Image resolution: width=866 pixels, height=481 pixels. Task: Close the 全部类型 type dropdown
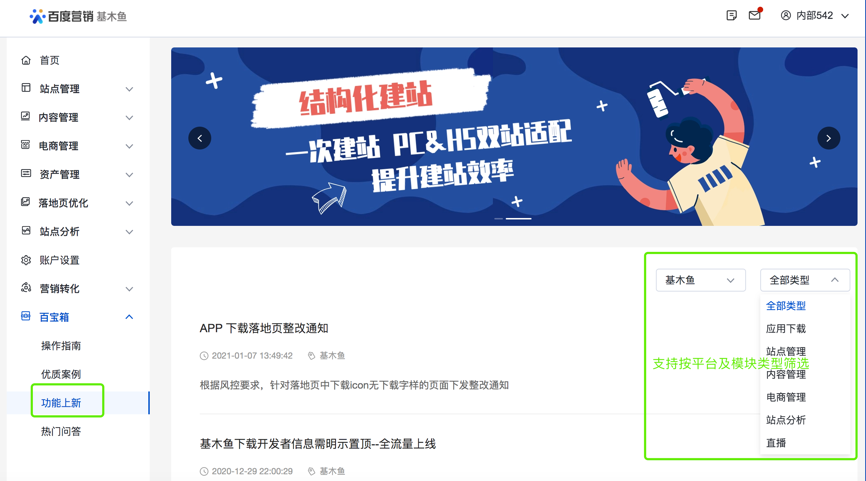point(805,280)
